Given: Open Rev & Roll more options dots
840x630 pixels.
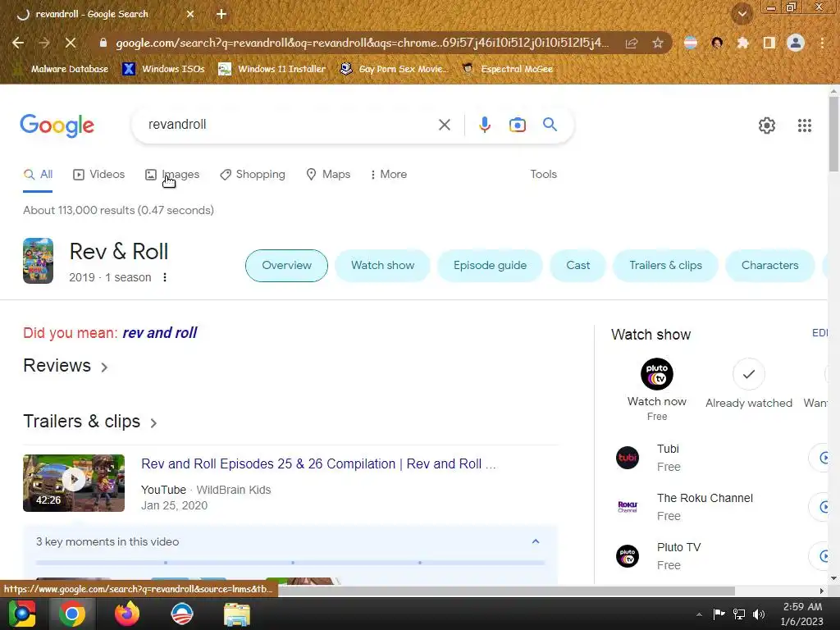Looking at the screenshot, I should coord(165,277).
